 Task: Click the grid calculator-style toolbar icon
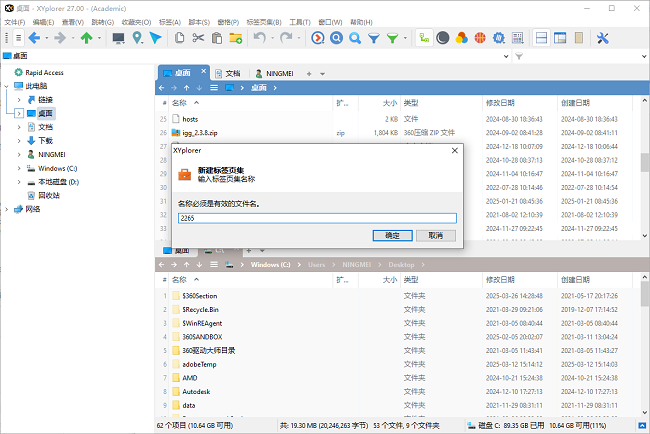[x=517, y=38]
